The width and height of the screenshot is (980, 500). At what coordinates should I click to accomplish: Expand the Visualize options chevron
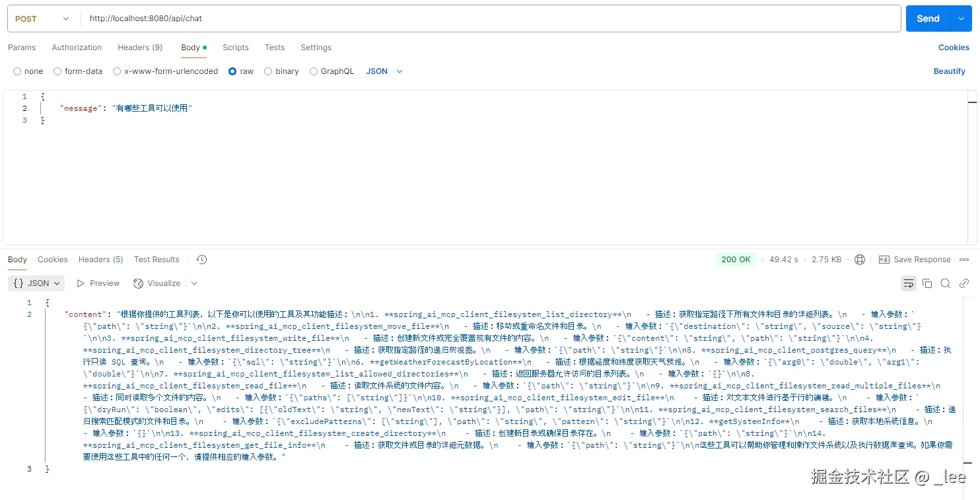[194, 283]
